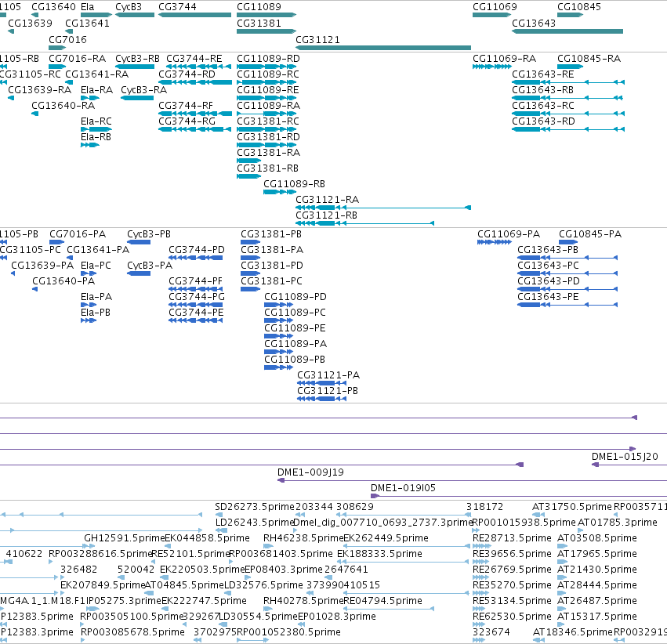Select EST RE35270.5prime label
This screenshot has height=644, width=667.
(x=512, y=585)
